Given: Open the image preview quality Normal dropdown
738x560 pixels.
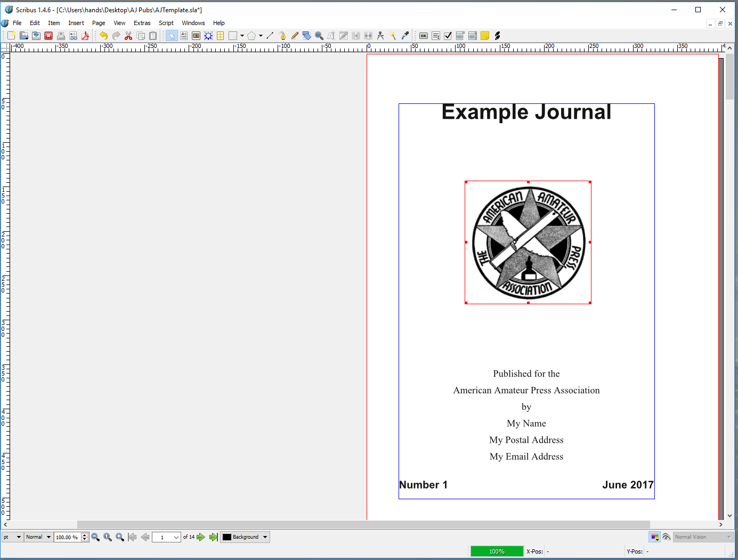Looking at the screenshot, I should [x=38, y=537].
